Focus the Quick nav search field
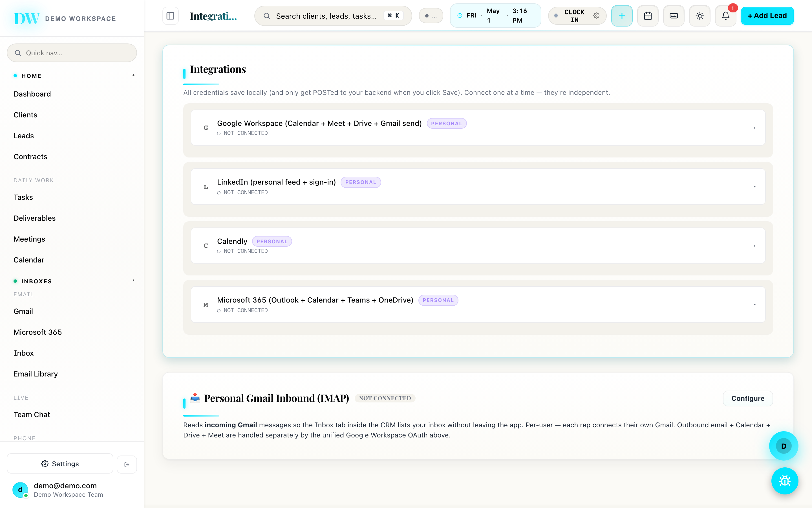The height and width of the screenshot is (508, 812). tap(72, 53)
